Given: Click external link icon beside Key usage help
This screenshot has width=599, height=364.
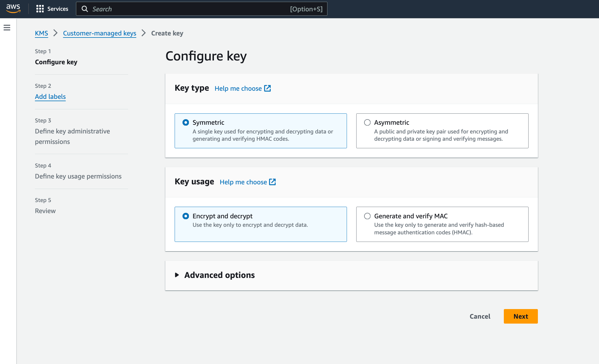Looking at the screenshot, I should pyautogui.click(x=272, y=182).
